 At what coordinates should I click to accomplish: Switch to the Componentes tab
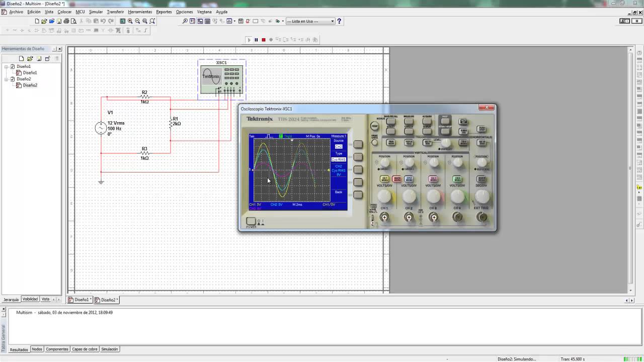[x=57, y=349]
